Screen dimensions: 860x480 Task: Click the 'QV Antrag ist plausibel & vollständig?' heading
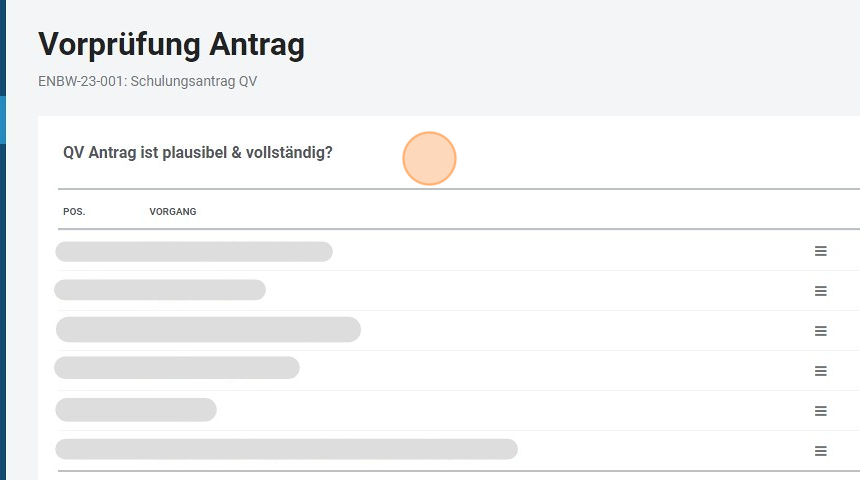pyautogui.click(x=198, y=153)
